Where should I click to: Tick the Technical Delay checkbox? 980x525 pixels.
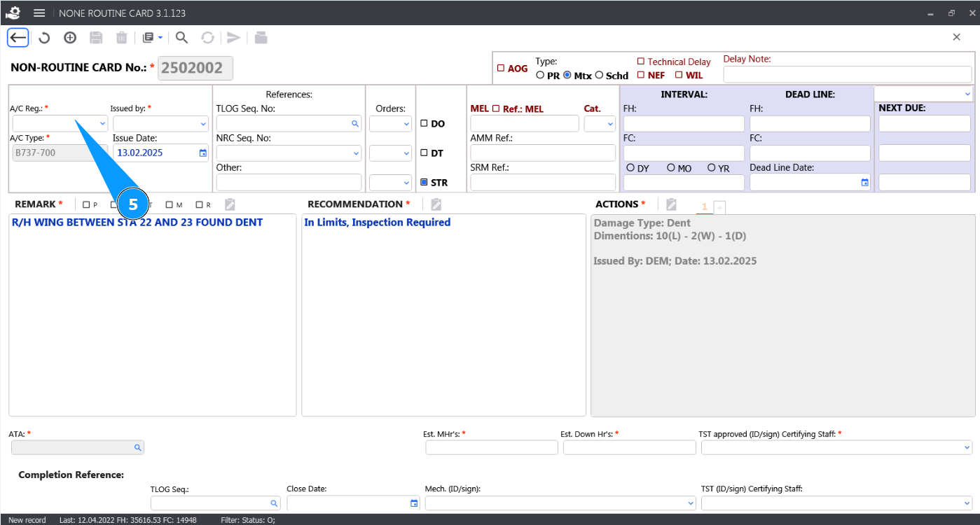[640, 62]
